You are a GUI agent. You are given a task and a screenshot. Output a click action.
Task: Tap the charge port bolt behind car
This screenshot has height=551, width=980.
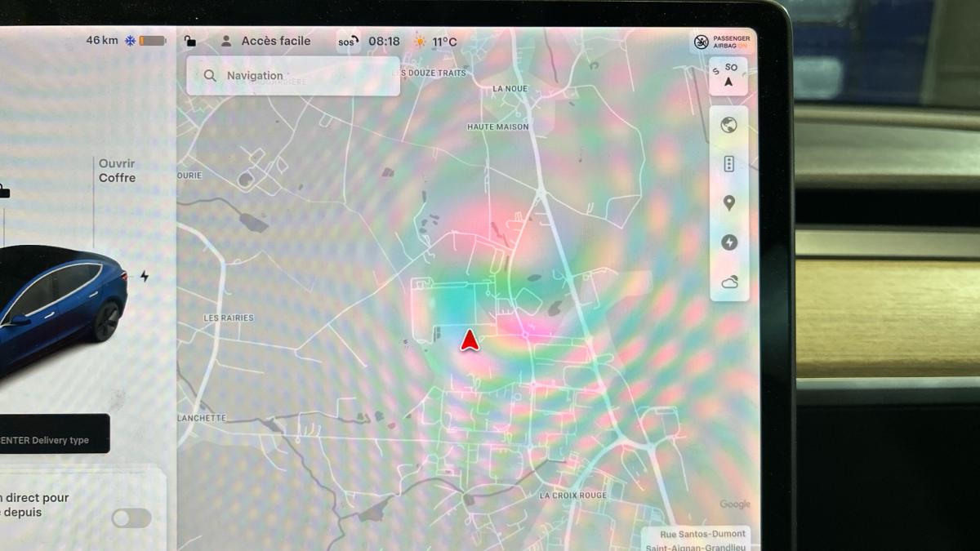(x=145, y=277)
